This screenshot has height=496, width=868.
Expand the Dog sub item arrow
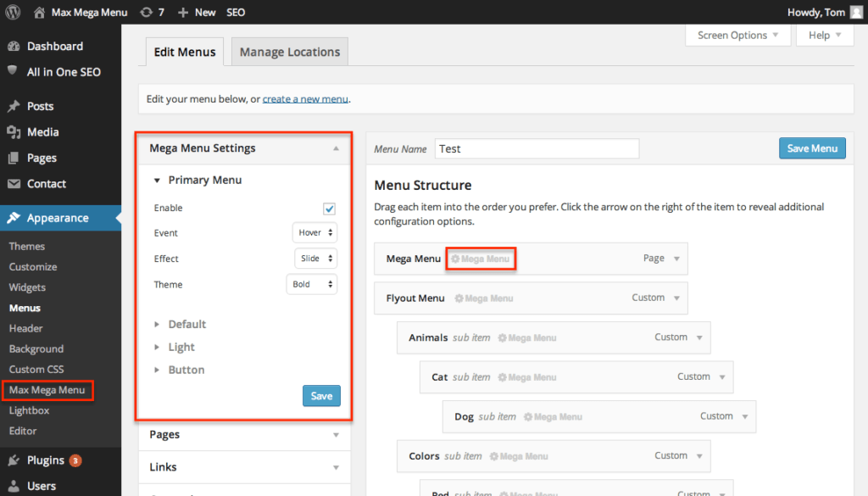744,416
